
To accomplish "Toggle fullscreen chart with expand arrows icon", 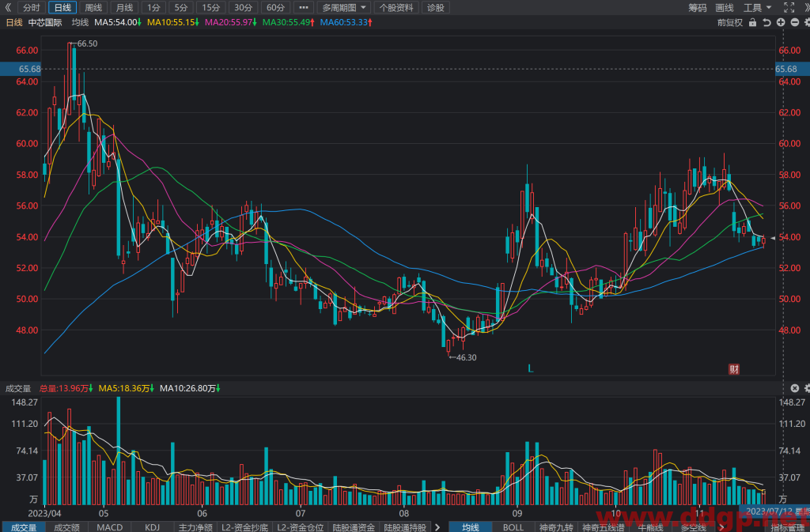I will point(789,8).
